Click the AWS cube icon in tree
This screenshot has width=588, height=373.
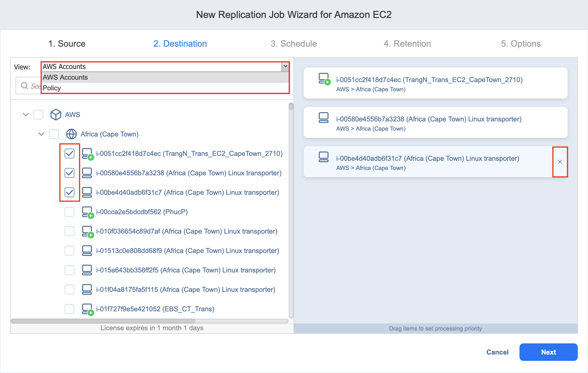coord(56,114)
